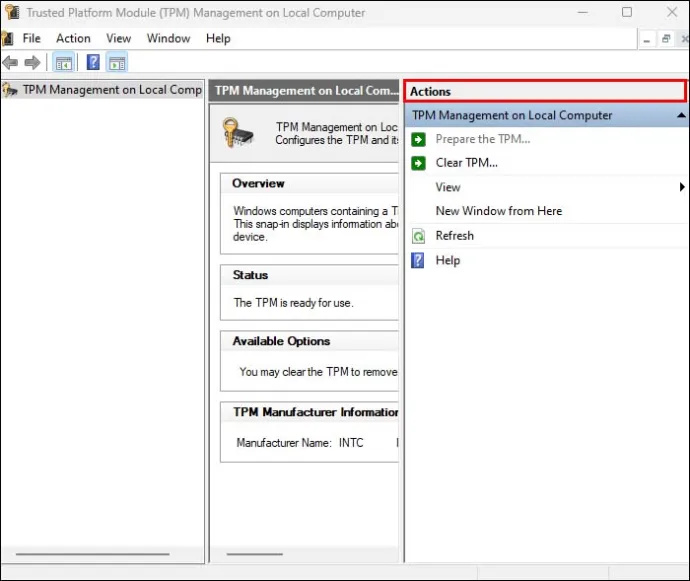Image resolution: width=690 pixels, height=581 pixels.
Task: Click the Overview section heading
Action: pyautogui.click(x=258, y=183)
